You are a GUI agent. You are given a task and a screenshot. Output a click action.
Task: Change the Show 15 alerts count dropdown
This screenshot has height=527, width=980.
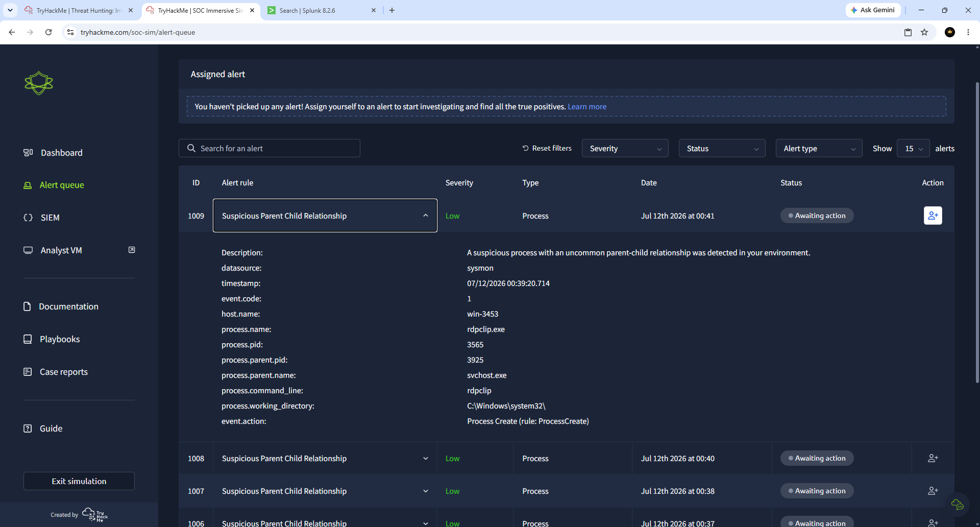[913, 148]
